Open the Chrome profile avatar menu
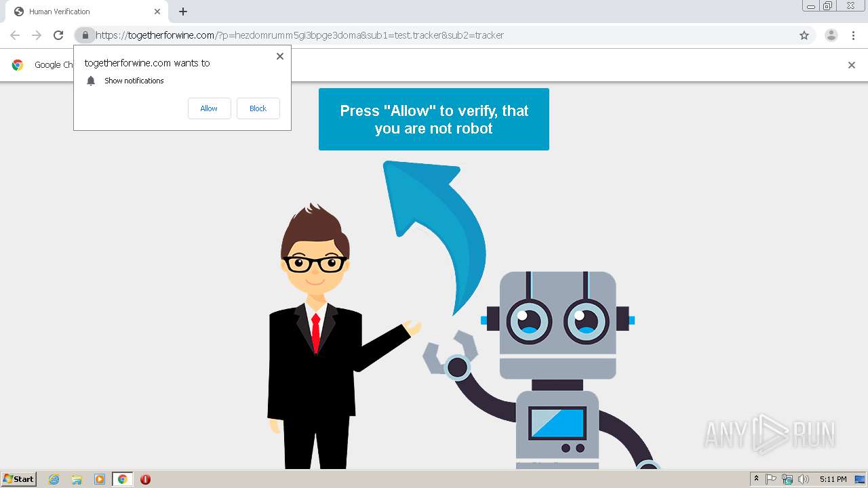This screenshot has height=488, width=868. point(831,35)
